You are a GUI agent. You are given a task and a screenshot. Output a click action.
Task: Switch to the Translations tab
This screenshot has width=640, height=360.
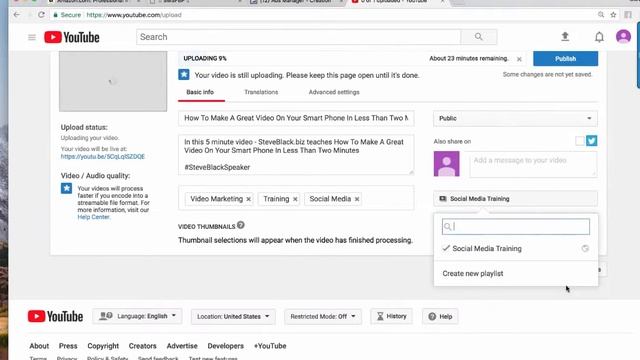(x=261, y=92)
